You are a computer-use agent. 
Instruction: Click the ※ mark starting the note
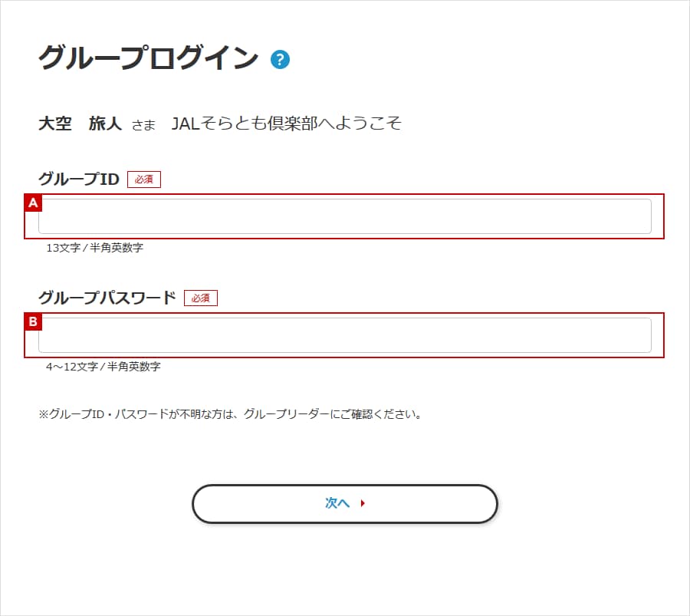[44, 414]
